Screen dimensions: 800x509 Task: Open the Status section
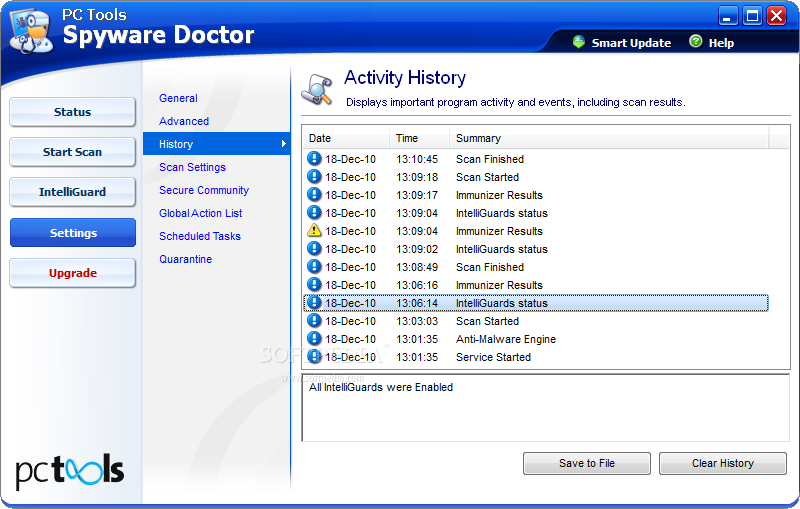coord(72,112)
